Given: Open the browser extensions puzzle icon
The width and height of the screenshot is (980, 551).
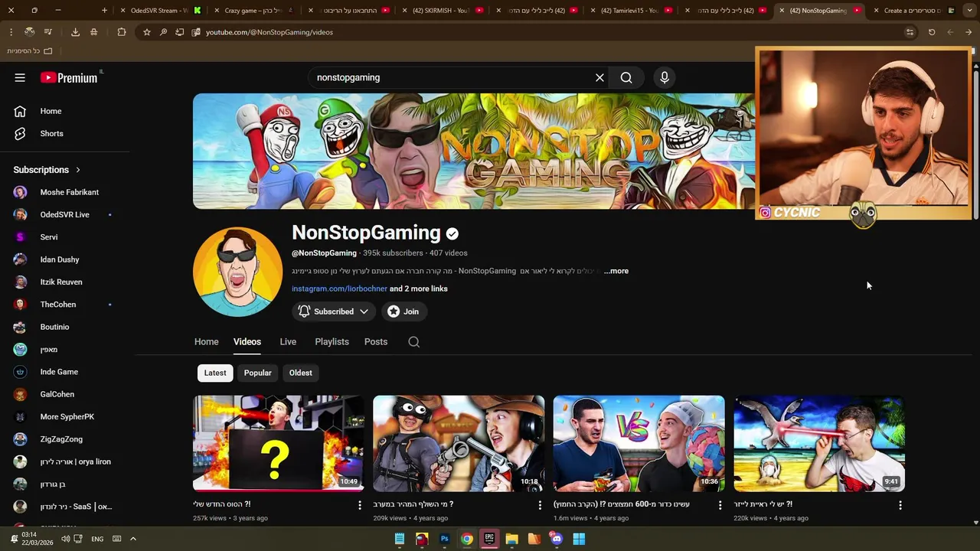Looking at the screenshot, I should [122, 32].
